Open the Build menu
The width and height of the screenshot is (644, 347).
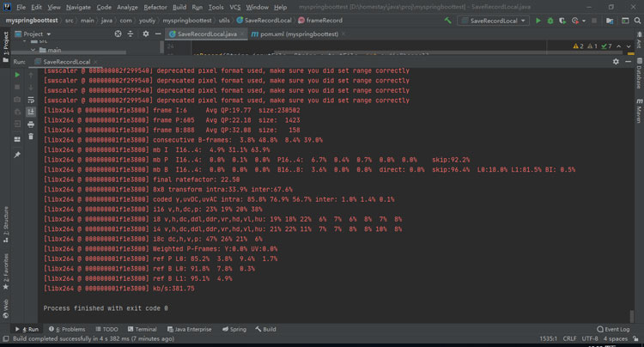(x=179, y=7)
